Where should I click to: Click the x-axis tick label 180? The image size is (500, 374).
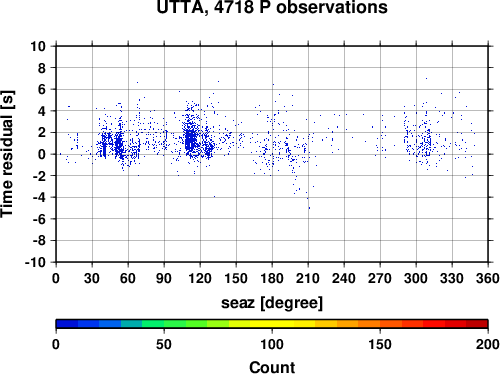click(272, 278)
